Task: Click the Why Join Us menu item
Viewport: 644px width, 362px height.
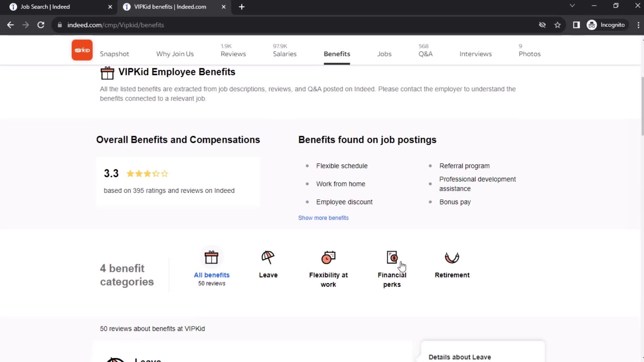Action: [x=175, y=54]
